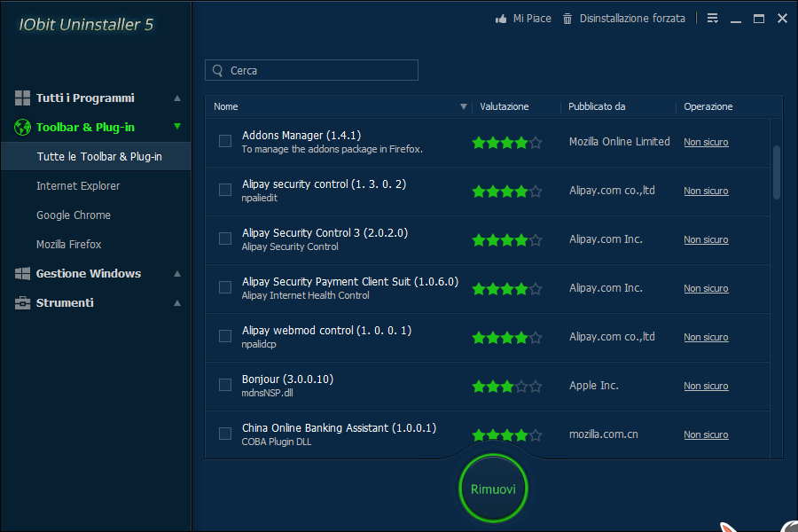This screenshot has height=532, width=798.
Task: Click the Strumenti toolbox icon
Action: click(22, 303)
